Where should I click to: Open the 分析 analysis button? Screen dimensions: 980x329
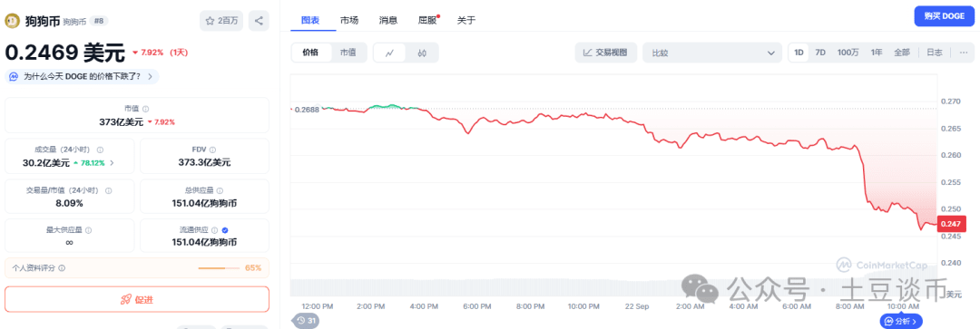coord(902,321)
